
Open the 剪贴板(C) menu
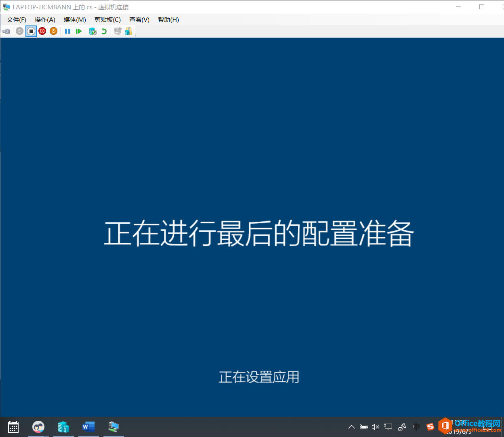point(108,20)
